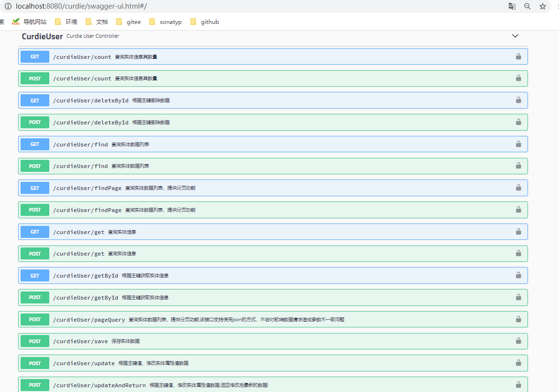Screen dimensions: 559x392
Task: Expand the POST /curdieUser/count operation
Action: (x=273, y=78)
